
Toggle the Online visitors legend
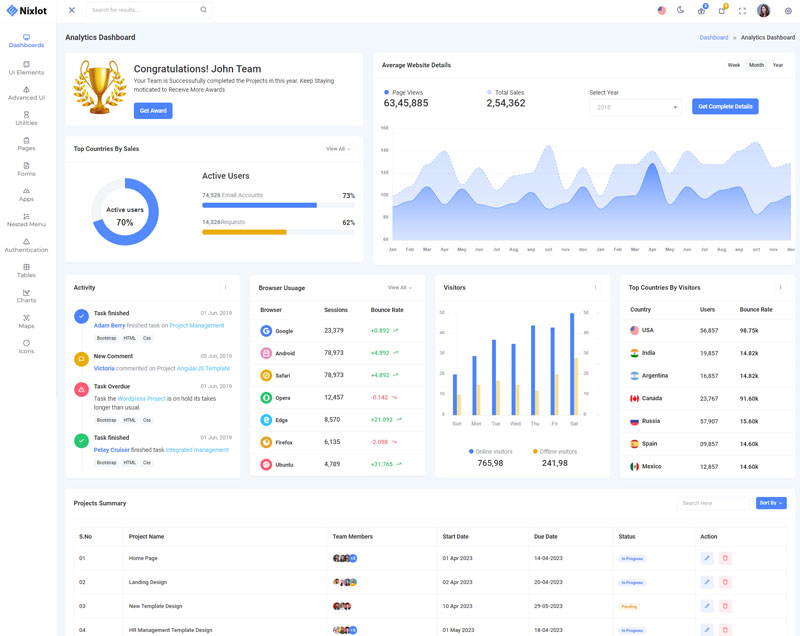tap(490, 452)
